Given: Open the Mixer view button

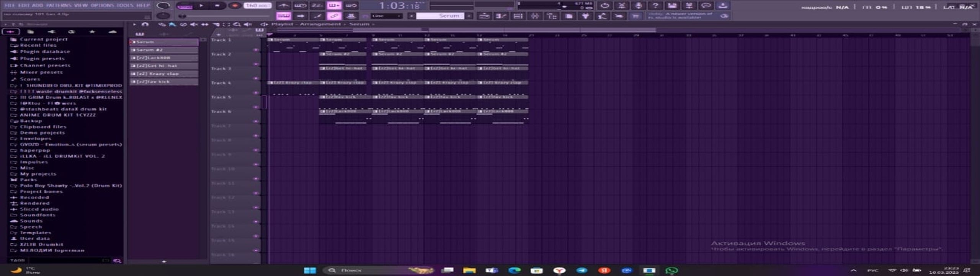Looking at the screenshot, I should (x=535, y=16).
